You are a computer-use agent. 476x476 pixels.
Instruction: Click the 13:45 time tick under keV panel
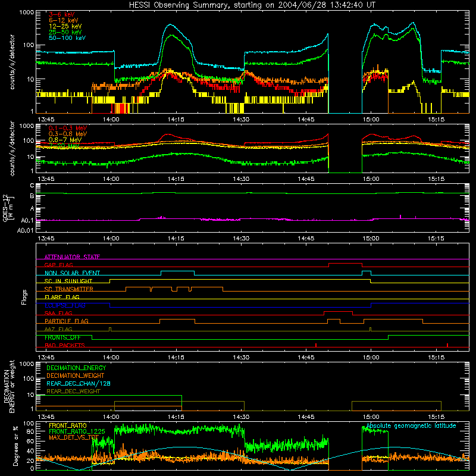tap(46, 120)
